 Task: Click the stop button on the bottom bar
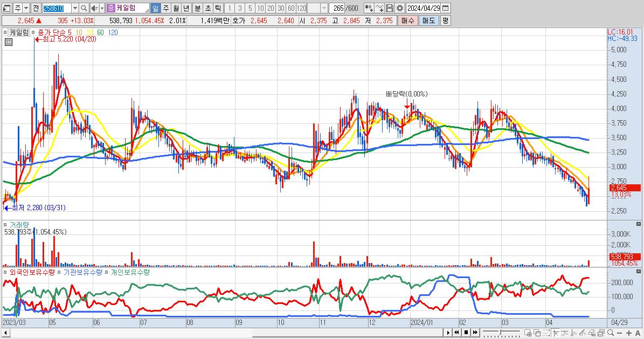pos(466,333)
